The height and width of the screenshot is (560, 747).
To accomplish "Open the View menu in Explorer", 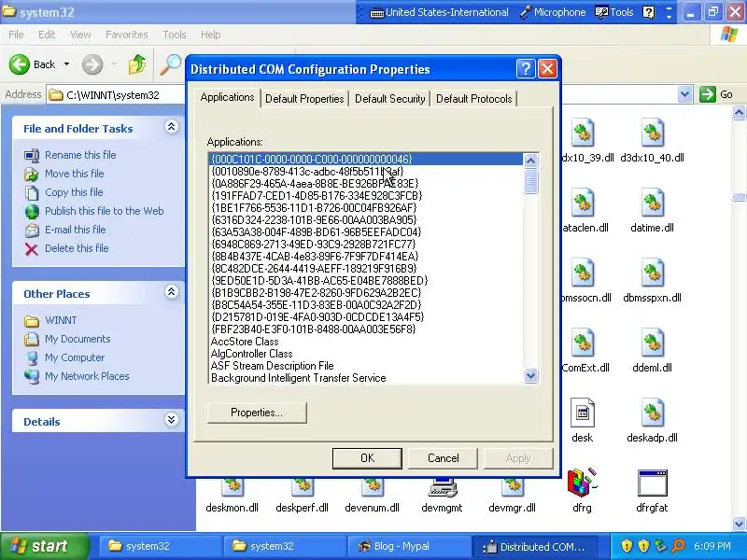I will pyautogui.click(x=80, y=35).
